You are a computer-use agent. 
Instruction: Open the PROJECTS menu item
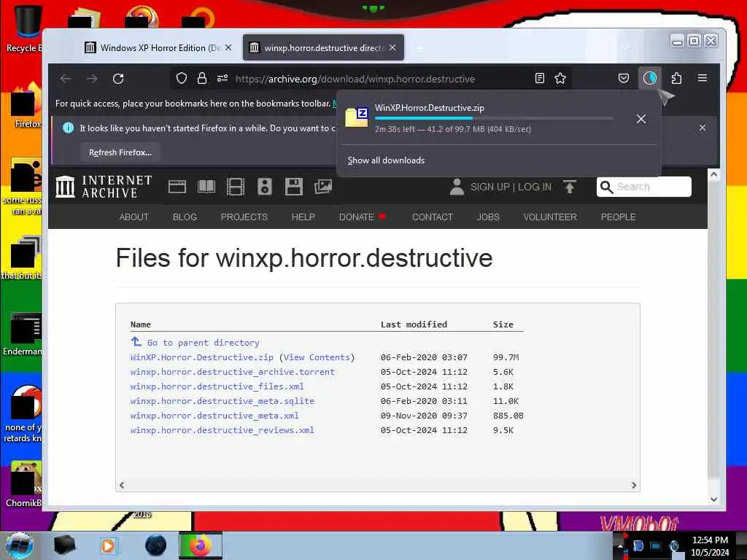(x=244, y=217)
